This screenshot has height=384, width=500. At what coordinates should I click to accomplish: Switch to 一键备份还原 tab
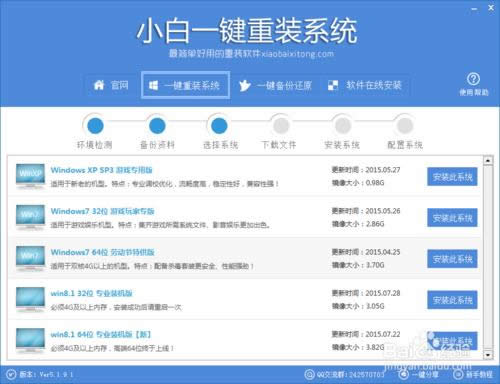[x=275, y=86]
